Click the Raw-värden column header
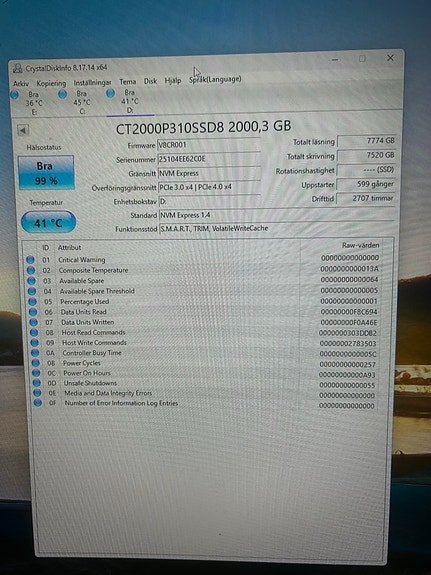Viewport: 431px width, 575px height. tap(361, 245)
